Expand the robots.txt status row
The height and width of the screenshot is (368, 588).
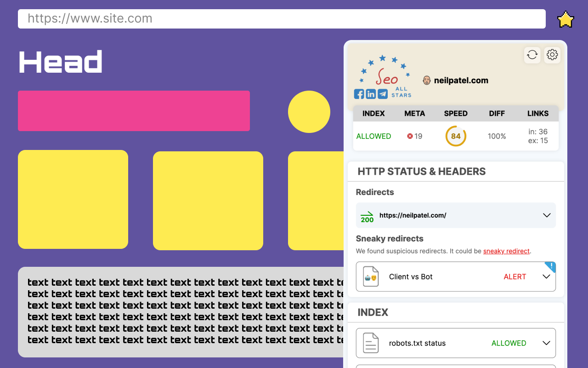pyautogui.click(x=547, y=343)
